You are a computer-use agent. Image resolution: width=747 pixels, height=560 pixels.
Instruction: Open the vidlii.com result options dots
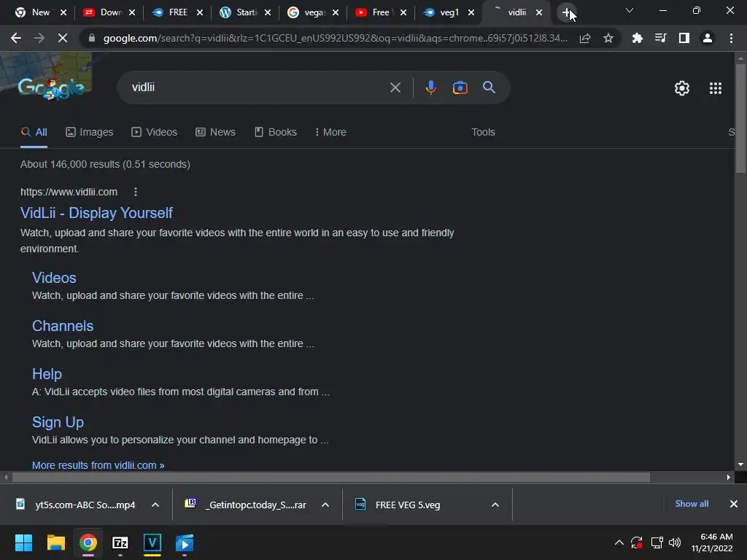pyautogui.click(x=135, y=192)
